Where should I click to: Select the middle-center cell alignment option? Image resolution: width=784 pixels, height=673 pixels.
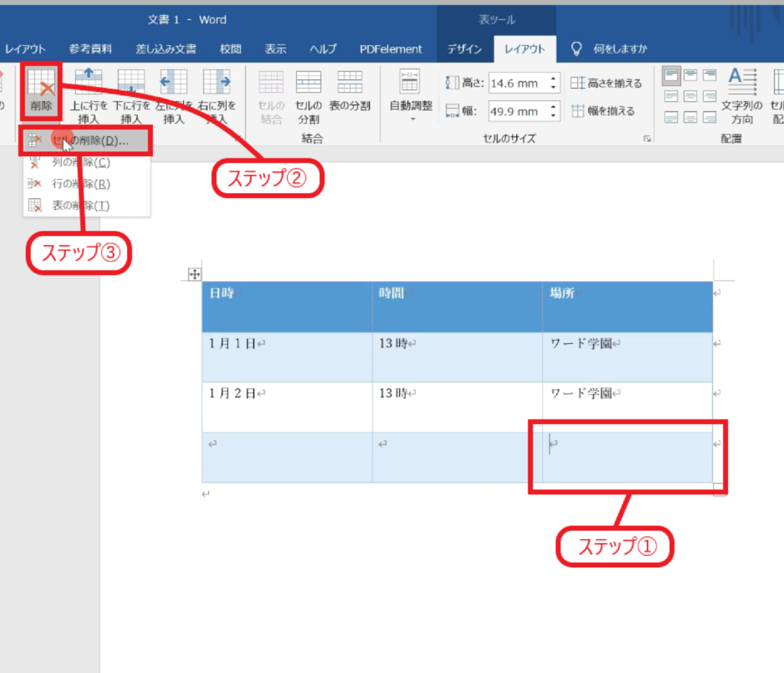pyautogui.click(x=690, y=96)
